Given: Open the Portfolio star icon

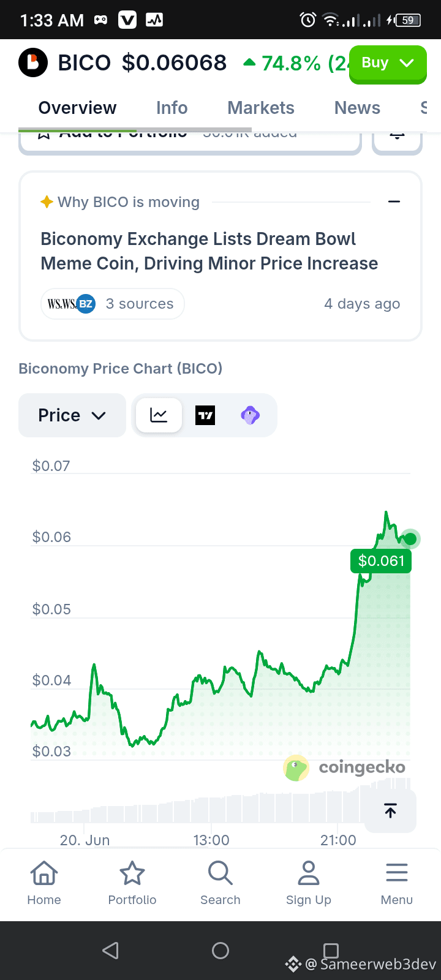Looking at the screenshot, I should pyautogui.click(x=132, y=873).
